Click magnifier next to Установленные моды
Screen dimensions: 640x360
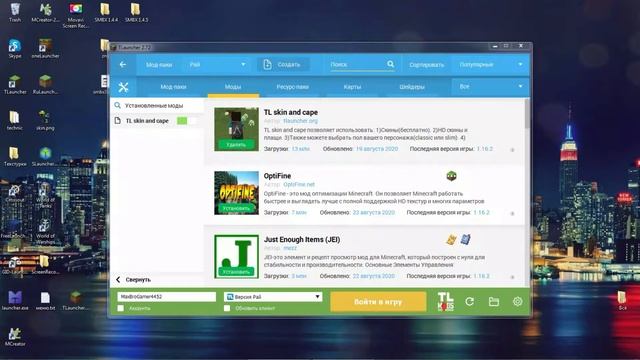118,105
